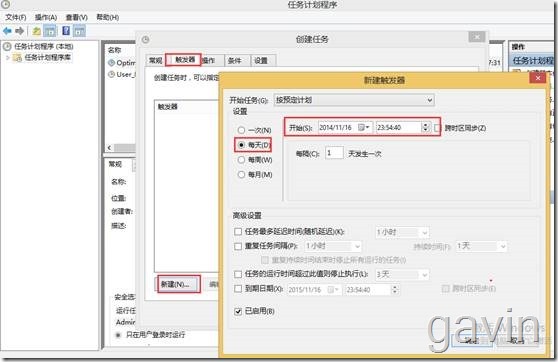Open the 开始任务 dropdown
558x362 pixels.
pyautogui.click(x=354, y=100)
